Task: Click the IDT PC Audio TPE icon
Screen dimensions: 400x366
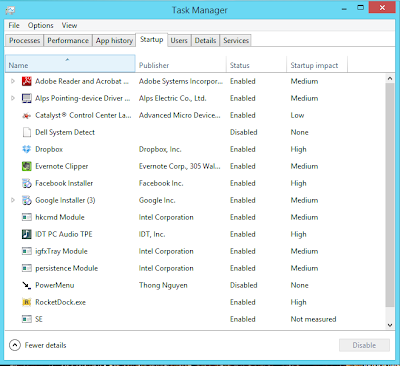Action: [x=26, y=234]
